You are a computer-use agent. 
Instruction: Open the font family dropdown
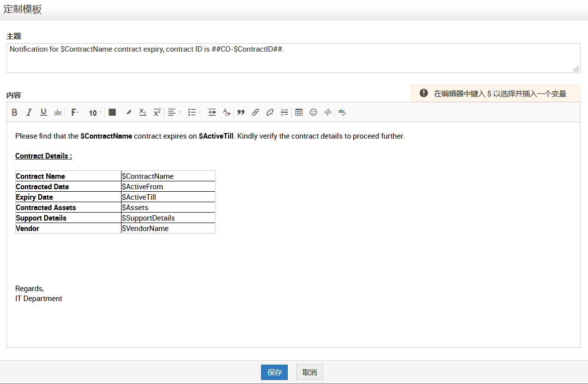click(x=75, y=112)
